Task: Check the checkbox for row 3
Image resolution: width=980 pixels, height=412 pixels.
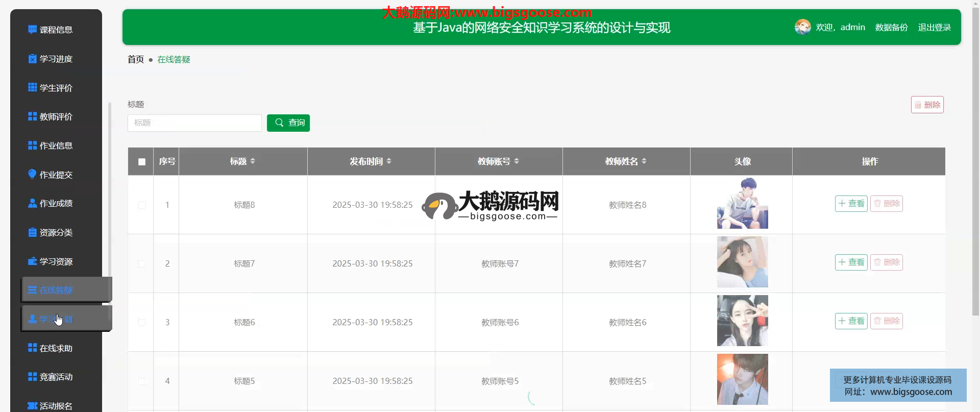Action: coord(142,323)
